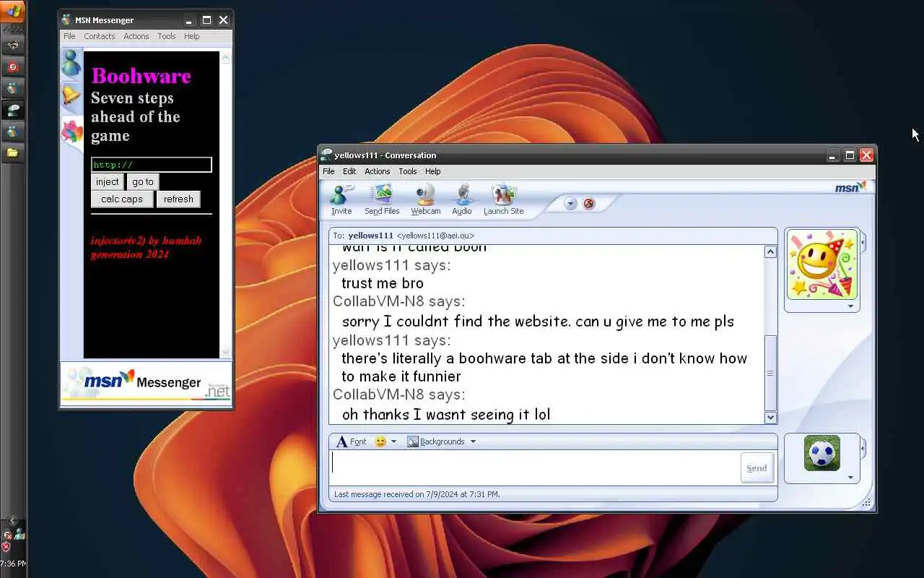
Task: Collapse the soccer ball picture panel
Action: (x=863, y=449)
